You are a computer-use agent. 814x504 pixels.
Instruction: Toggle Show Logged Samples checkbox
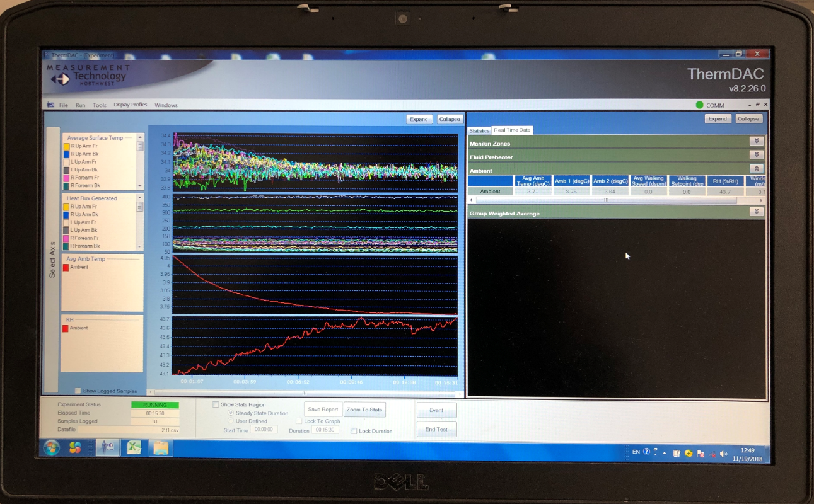pyautogui.click(x=78, y=391)
